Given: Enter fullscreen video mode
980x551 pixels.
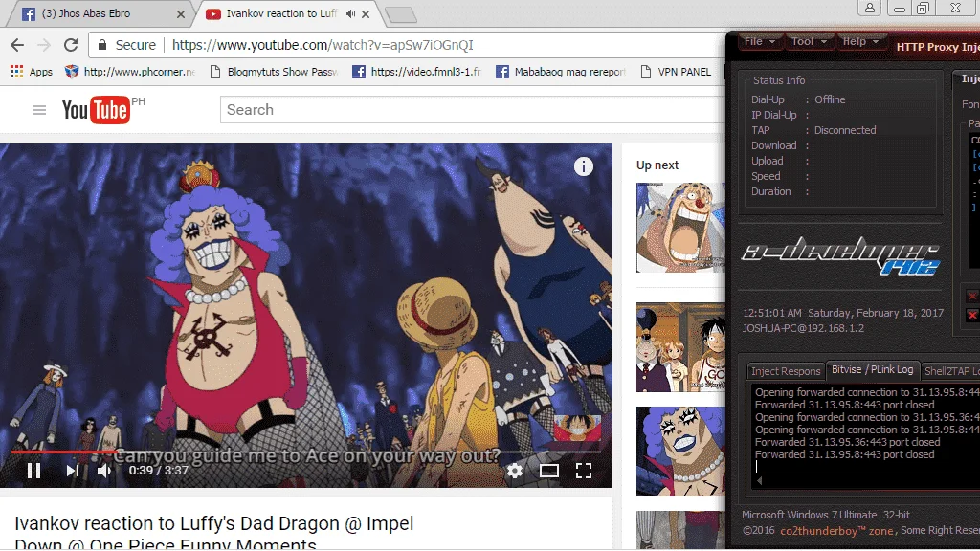Looking at the screenshot, I should 584,471.
